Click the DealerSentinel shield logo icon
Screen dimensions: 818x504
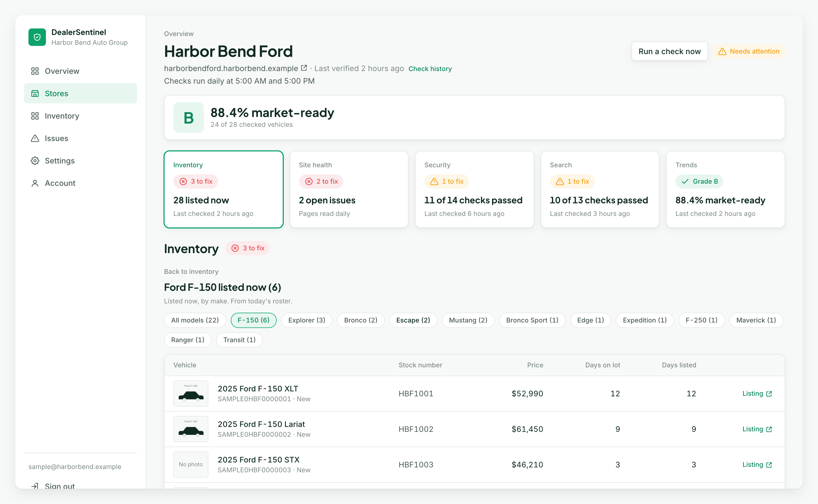pyautogui.click(x=37, y=37)
